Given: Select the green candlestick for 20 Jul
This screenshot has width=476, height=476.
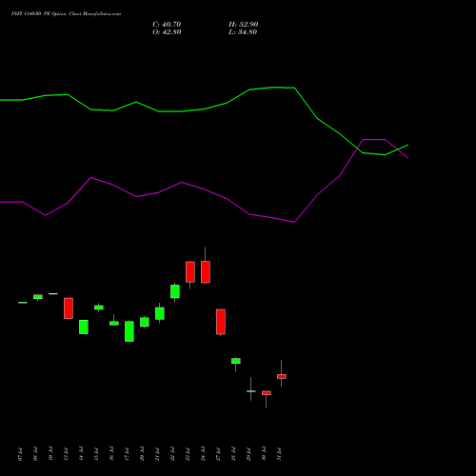Looking at the screenshot, I should [x=145, y=322].
